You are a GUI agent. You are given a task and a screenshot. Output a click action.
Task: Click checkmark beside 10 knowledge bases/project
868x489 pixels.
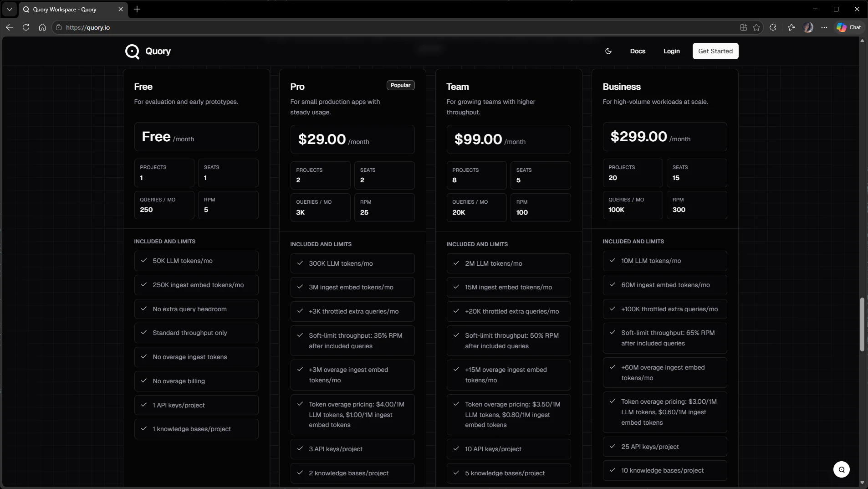point(613,470)
